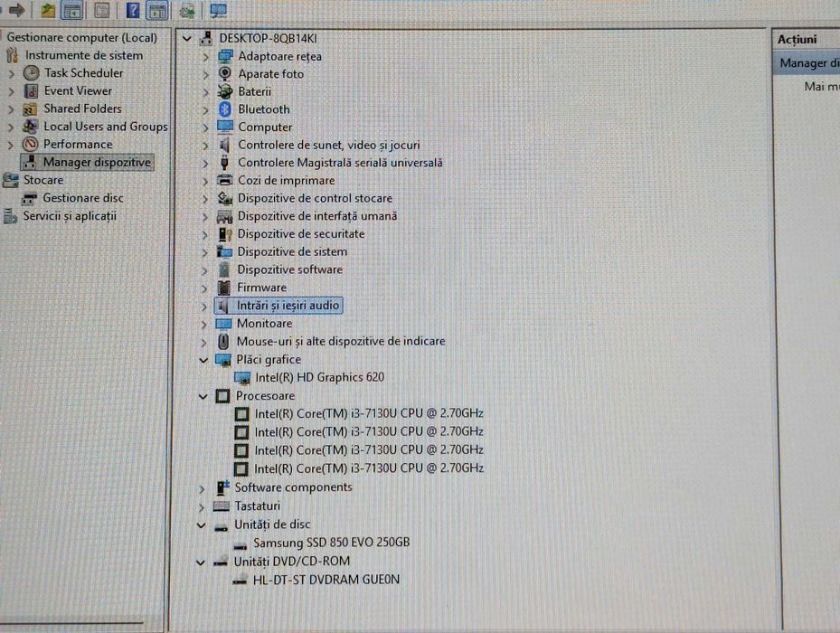The width and height of the screenshot is (840, 633).
Task: Select the first i3-7130U CPU entry
Action: pos(369,414)
